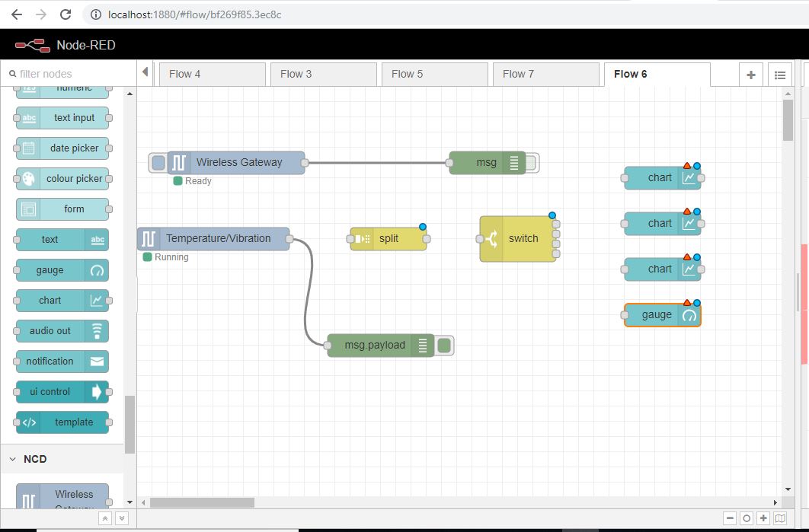809x532 pixels.
Task: Trigger the Wireless Gateway node's left button
Action: (x=158, y=163)
